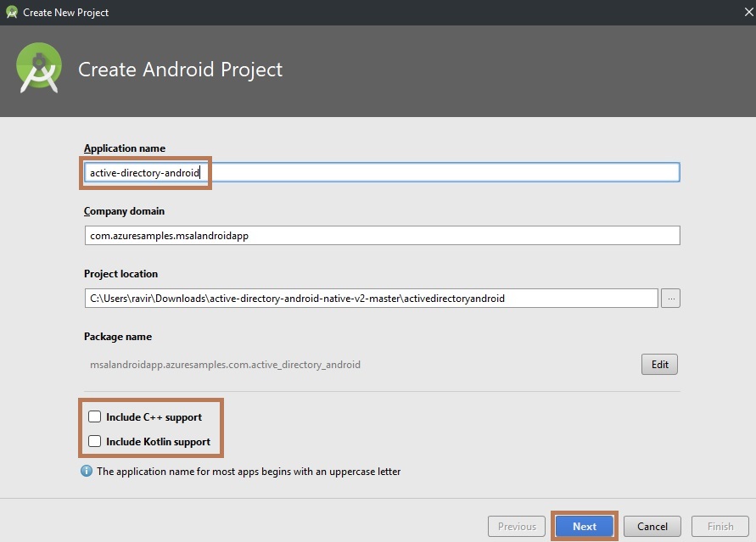The width and height of the screenshot is (756, 542).
Task: Click the Application name label
Action: coord(125,148)
